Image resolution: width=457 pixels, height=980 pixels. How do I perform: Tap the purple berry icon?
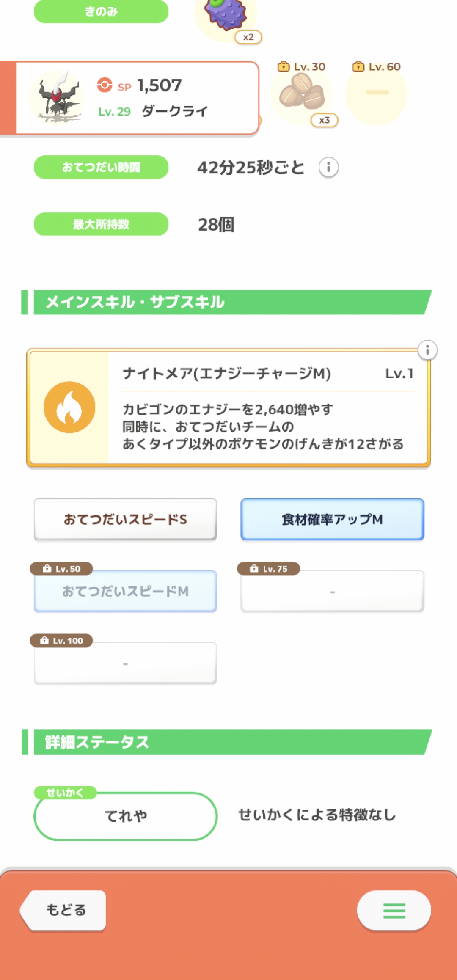click(x=226, y=15)
